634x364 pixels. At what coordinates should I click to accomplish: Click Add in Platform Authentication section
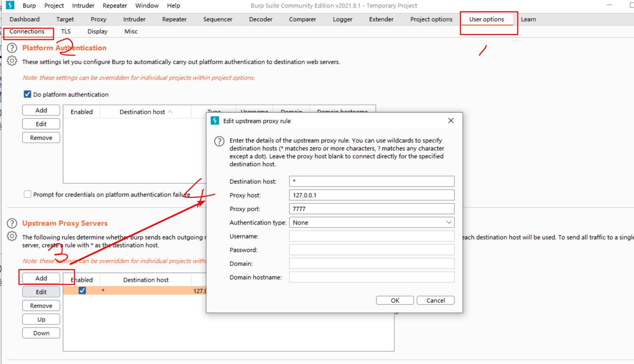[41, 110]
